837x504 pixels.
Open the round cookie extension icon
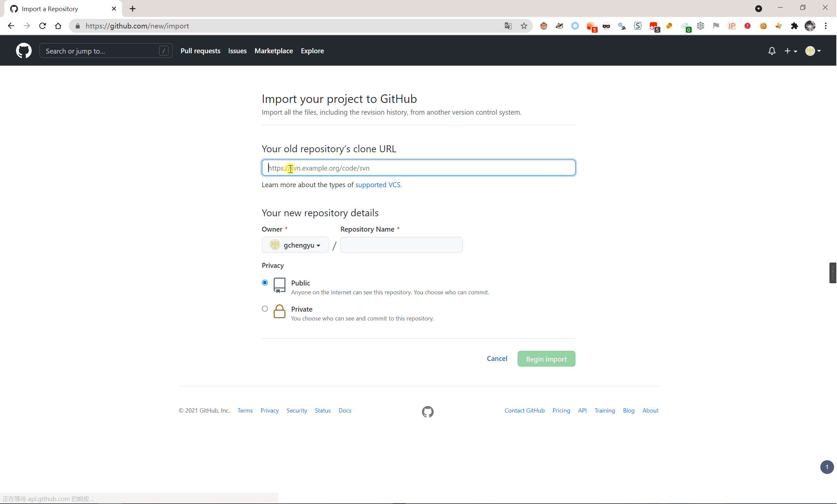click(x=763, y=26)
